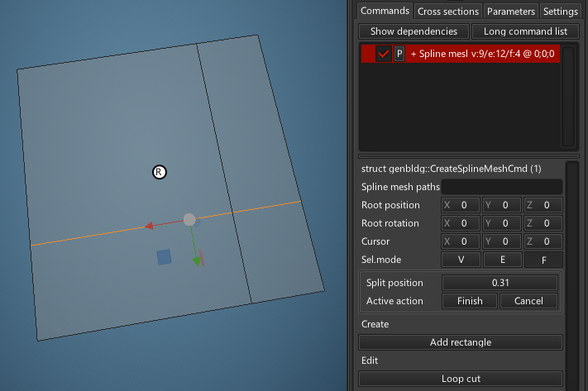The width and height of the screenshot is (588, 391).
Task: Click the Show dependencies button
Action: click(x=414, y=31)
